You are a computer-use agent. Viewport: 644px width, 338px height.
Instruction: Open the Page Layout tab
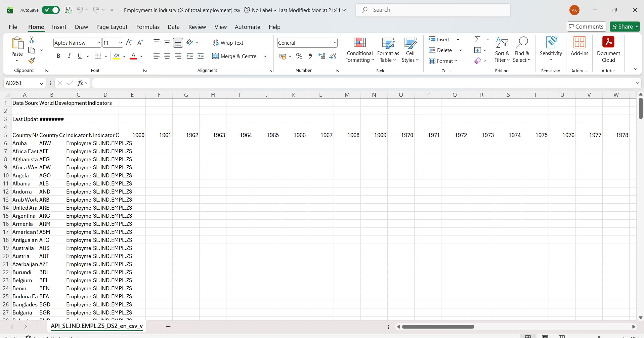point(112,27)
